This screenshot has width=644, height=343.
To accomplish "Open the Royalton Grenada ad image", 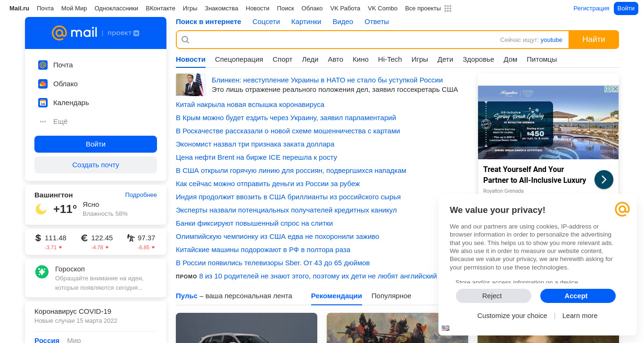I will click(x=548, y=122).
